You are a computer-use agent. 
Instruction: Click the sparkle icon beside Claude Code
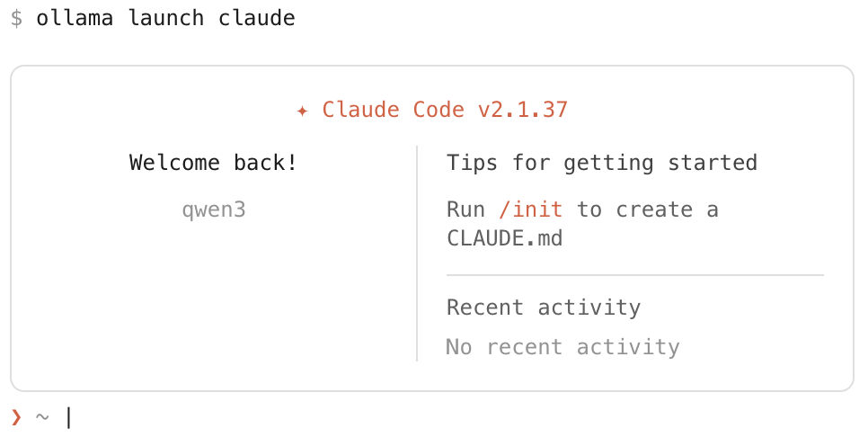tap(303, 111)
